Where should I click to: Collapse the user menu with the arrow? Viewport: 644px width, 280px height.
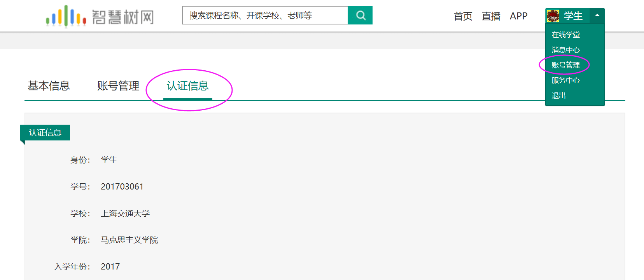(597, 16)
